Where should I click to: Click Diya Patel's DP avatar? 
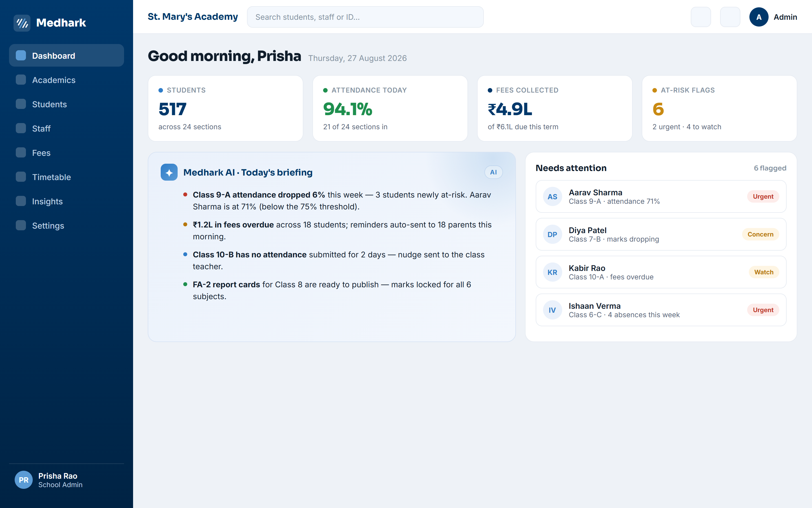[552, 234]
